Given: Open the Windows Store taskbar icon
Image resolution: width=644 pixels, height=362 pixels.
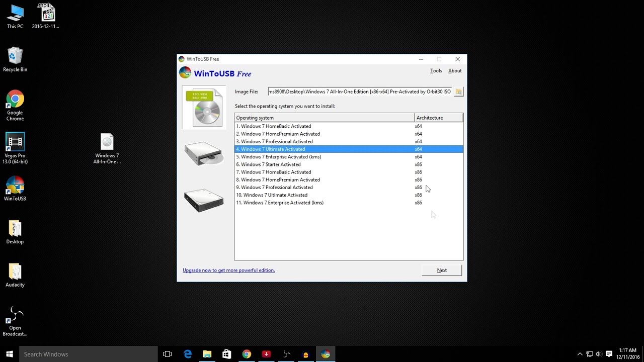Looking at the screenshot, I should click(x=227, y=354).
